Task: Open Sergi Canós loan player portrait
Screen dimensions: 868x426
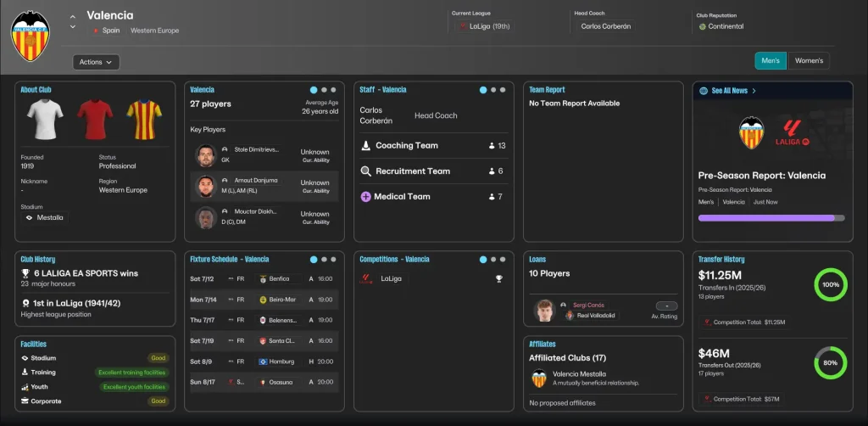Action: [x=545, y=311]
